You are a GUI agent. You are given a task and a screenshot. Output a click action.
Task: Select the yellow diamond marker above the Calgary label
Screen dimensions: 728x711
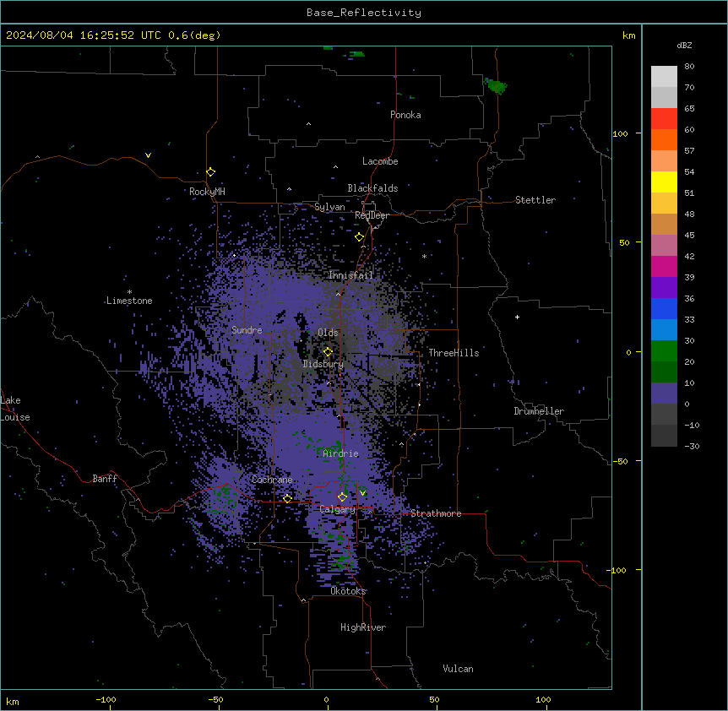pos(342,497)
